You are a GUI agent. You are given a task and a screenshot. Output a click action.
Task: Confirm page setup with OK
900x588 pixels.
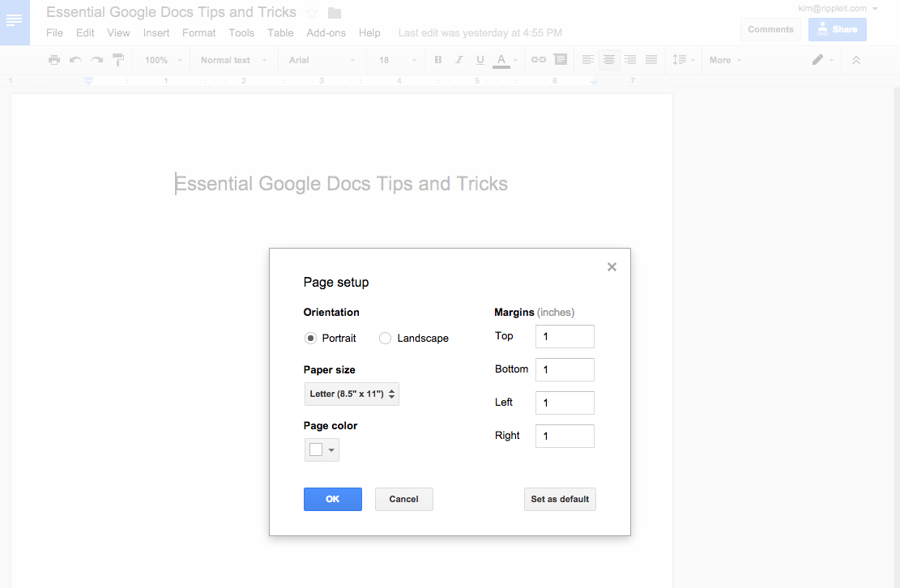click(333, 499)
